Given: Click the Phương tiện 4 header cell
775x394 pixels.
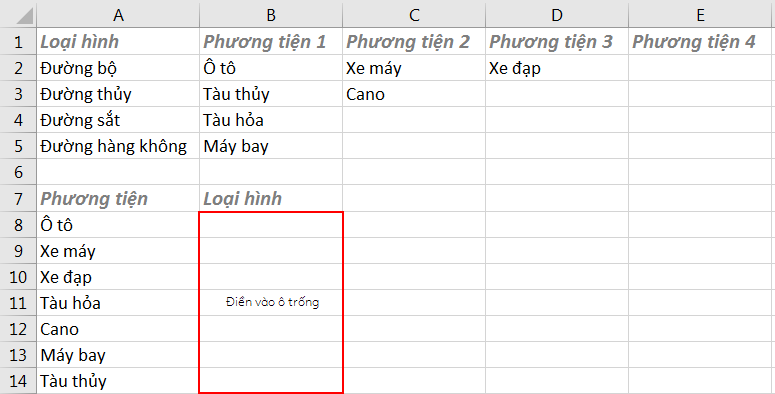Looking at the screenshot, I should tap(700, 42).
